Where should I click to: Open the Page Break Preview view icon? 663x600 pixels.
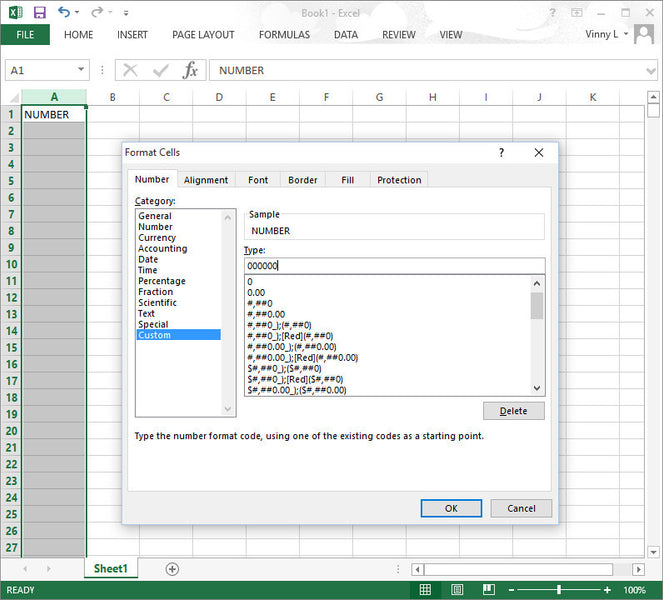[489, 590]
